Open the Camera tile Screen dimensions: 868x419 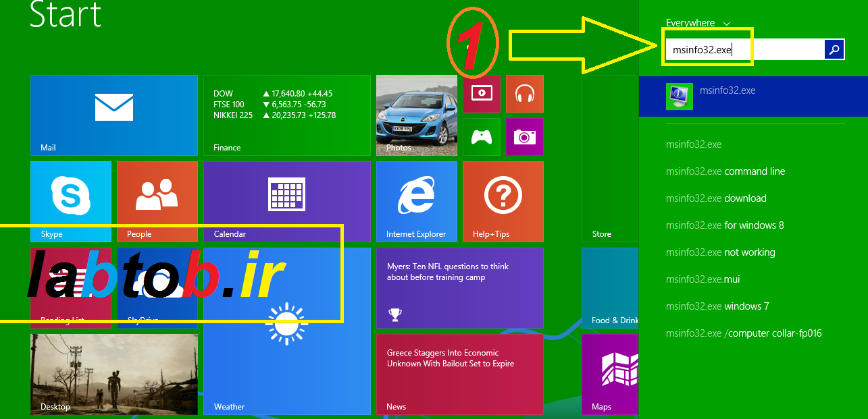(525, 137)
